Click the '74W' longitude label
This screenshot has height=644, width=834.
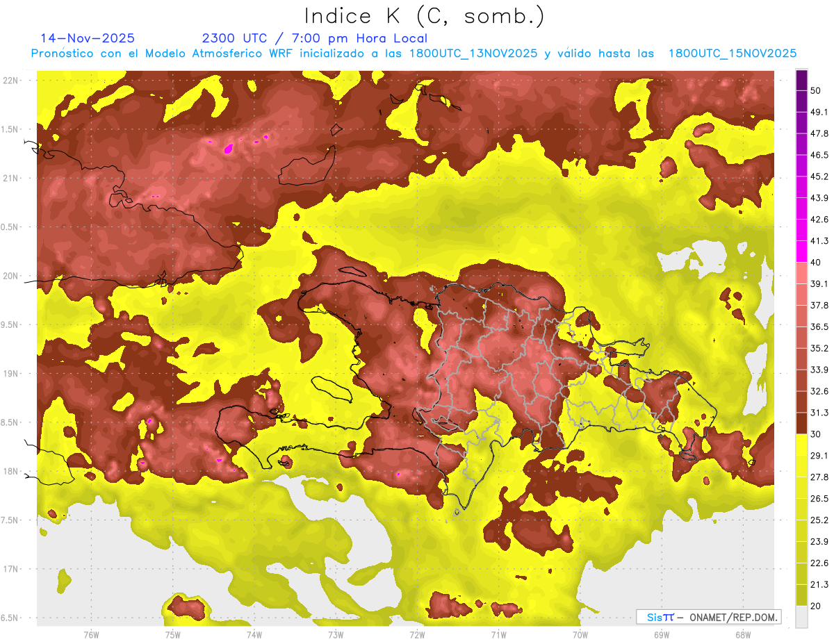pyautogui.click(x=254, y=636)
